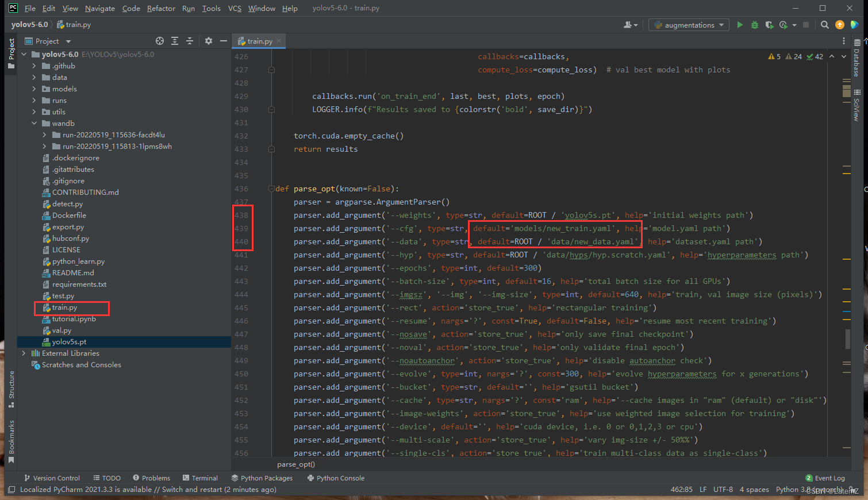Run with Coverage using shield icon

[x=769, y=25]
